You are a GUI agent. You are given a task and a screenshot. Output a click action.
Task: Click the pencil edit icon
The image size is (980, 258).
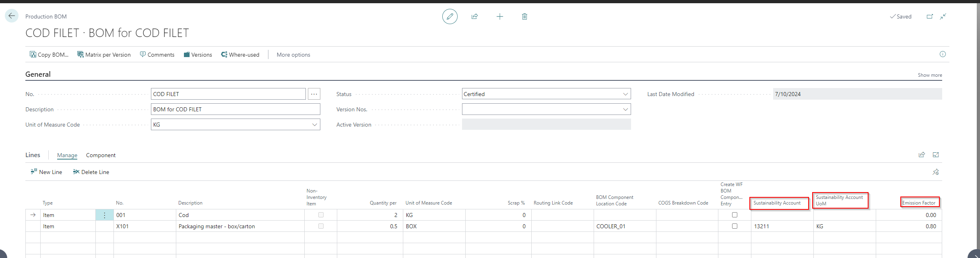click(x=450, y=16)
